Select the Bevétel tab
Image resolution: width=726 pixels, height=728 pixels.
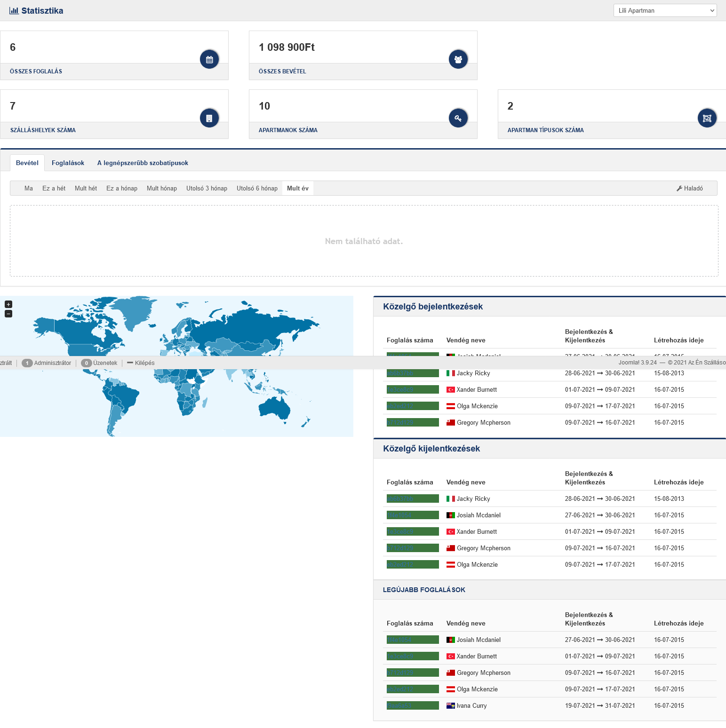(x=27, y=163)
